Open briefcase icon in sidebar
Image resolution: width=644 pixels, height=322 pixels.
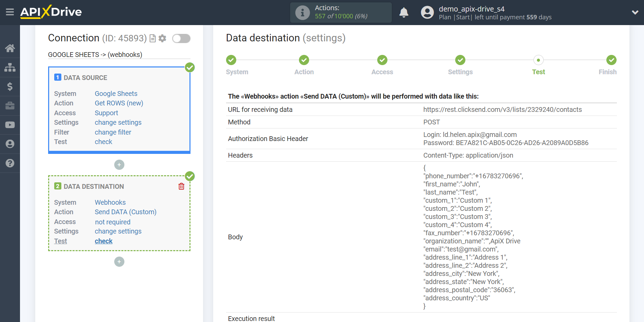click(10, 106)
